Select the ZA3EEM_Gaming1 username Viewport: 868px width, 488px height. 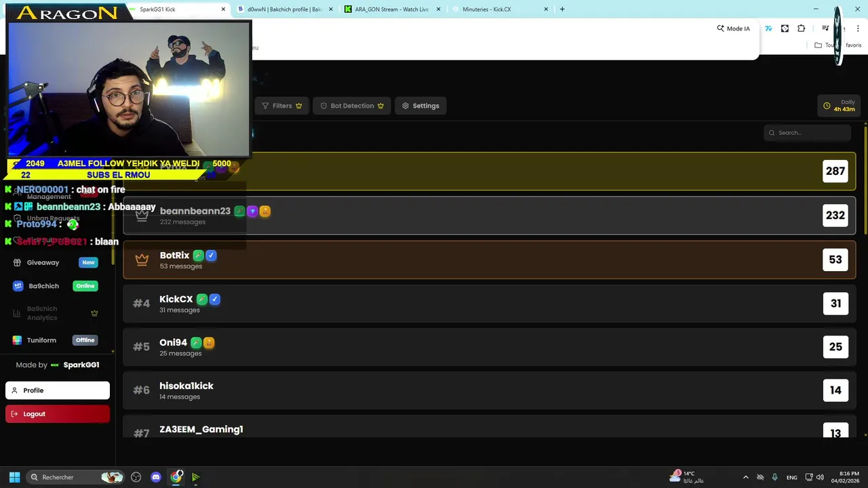(201, 429)
